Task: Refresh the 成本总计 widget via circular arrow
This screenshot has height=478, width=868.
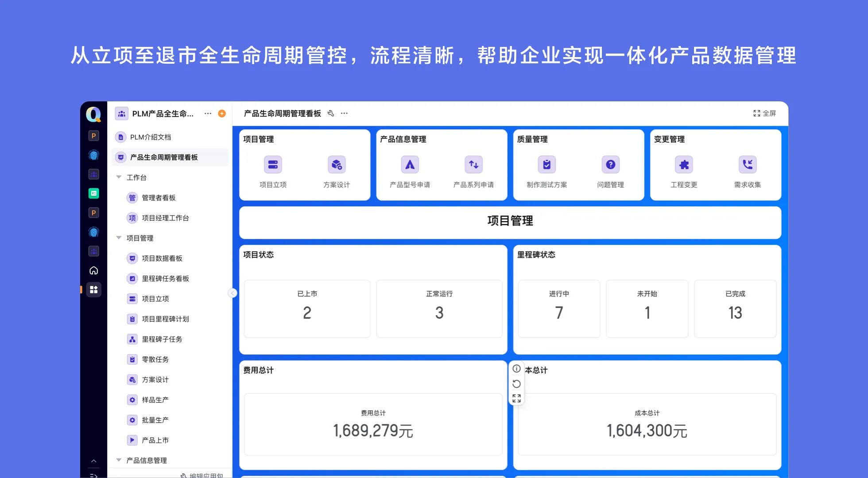Action: point(516,384)
